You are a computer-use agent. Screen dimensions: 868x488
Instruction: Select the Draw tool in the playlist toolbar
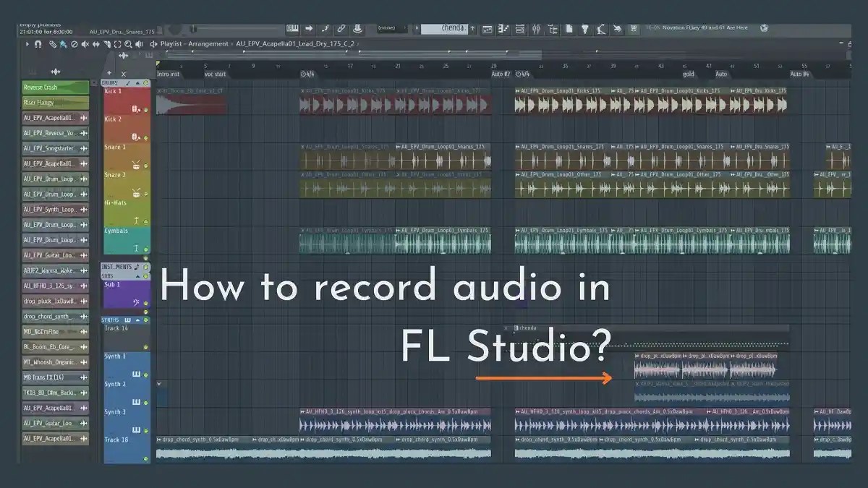(52, 44)
